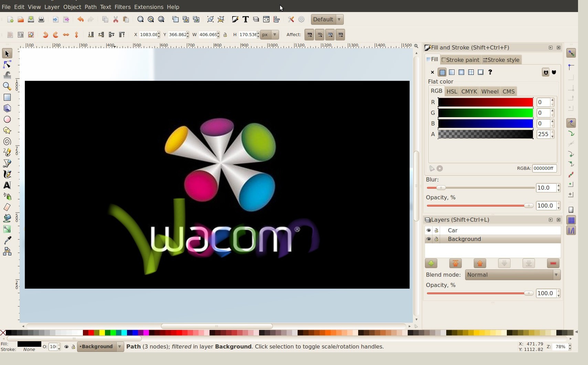Pick the Pencil freehand tool
Image resolution: width=588 pixels, height=365 pixels.
[7, 152]
